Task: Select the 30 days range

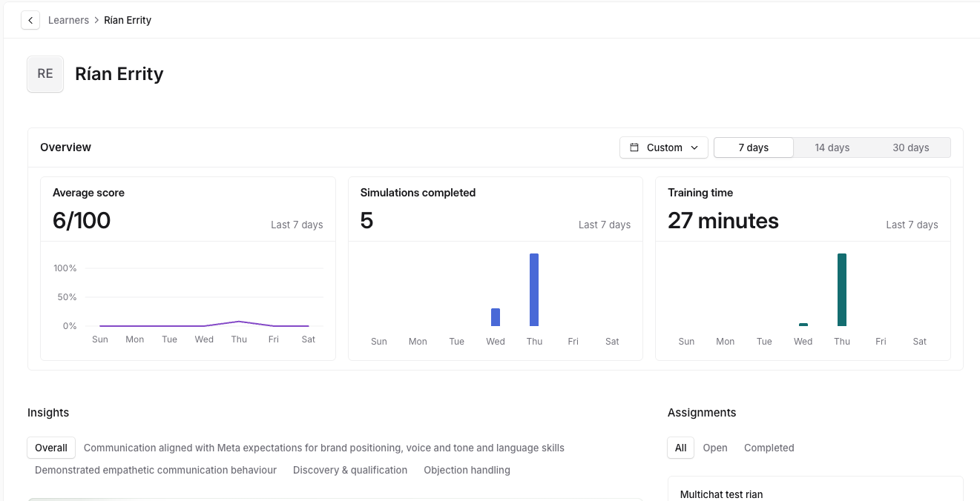Action: 911,147
